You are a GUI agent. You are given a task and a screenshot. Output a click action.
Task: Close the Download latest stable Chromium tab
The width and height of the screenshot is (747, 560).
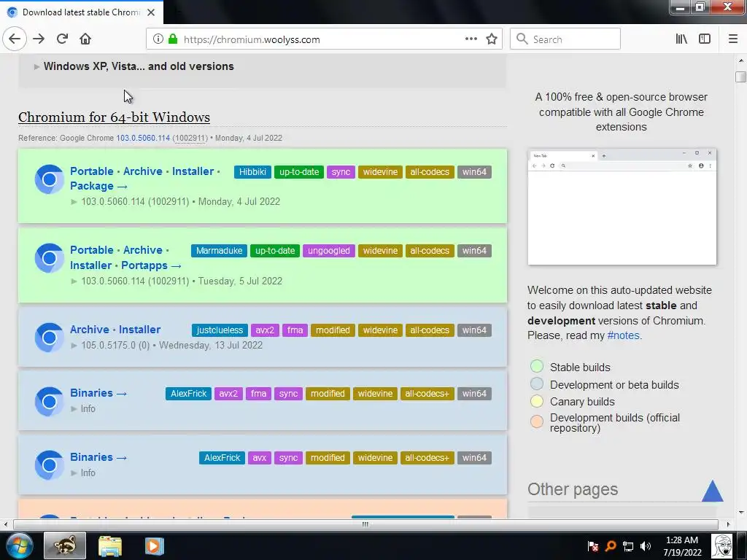click(151, 12)
